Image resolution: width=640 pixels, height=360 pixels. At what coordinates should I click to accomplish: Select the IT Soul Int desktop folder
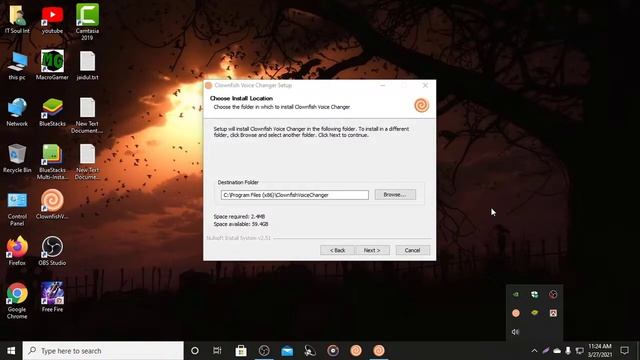(17, 19)
